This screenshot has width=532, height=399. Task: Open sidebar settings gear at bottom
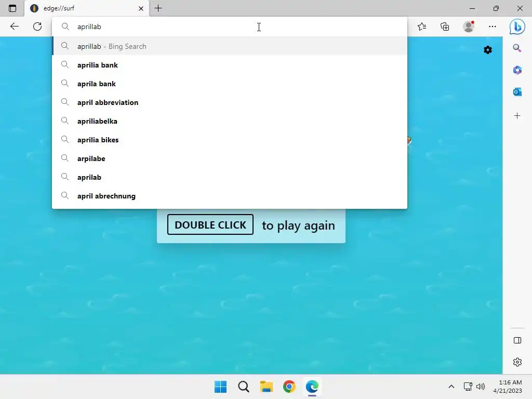[x=517, y=362]
